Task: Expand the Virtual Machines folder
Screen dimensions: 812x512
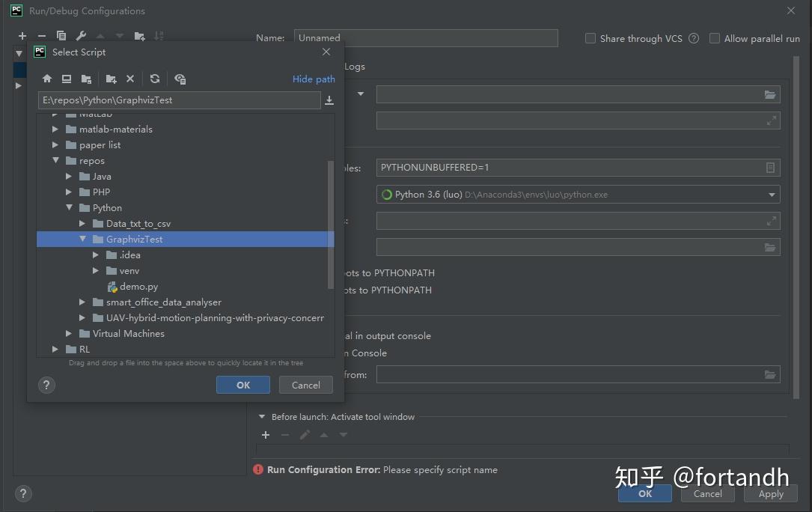Action: pyautogui.click(x=68, y=333)
